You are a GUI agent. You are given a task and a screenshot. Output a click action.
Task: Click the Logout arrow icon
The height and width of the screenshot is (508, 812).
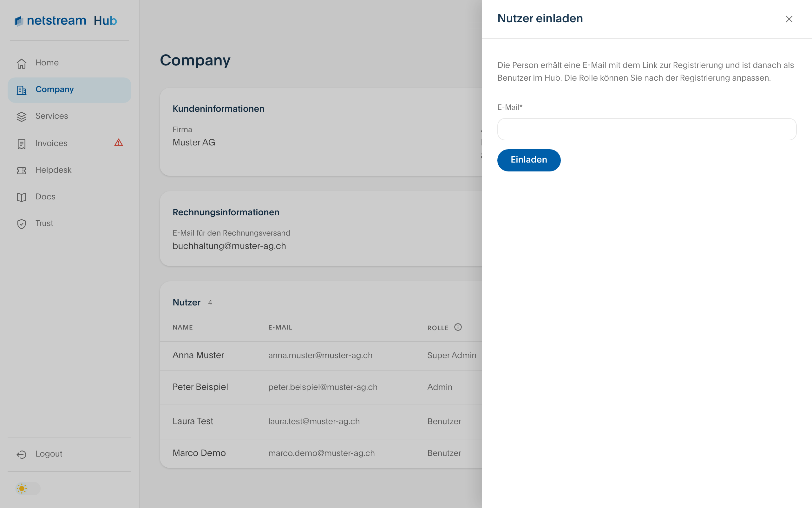pos(22,455)
